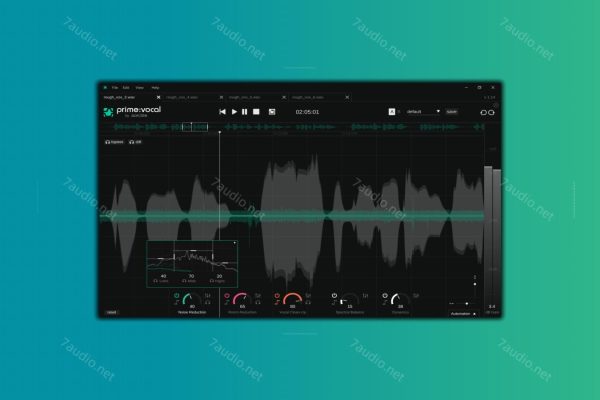The height and width of the screenshot is (400, 600).
Task: Click the prime:vocal logo icon
Action: coord(108,112)
